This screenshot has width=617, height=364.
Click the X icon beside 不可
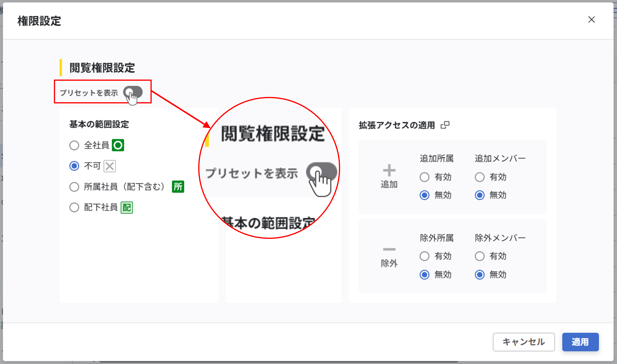pyautogui.click(x=110, y=166)
